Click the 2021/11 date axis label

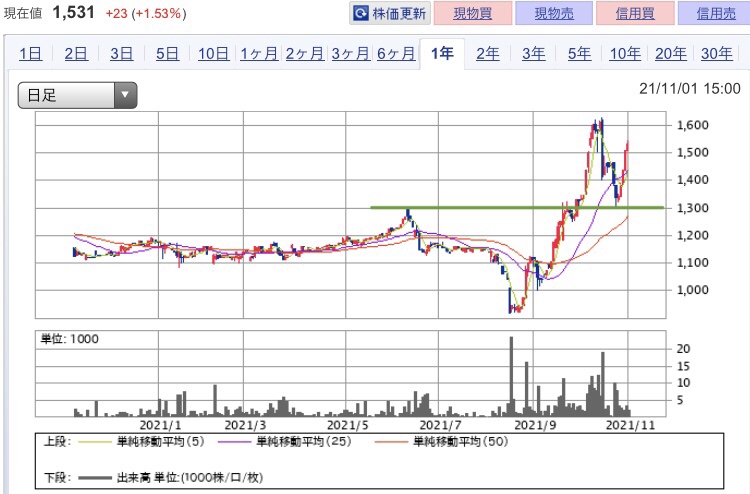click(x=630, y=425)
